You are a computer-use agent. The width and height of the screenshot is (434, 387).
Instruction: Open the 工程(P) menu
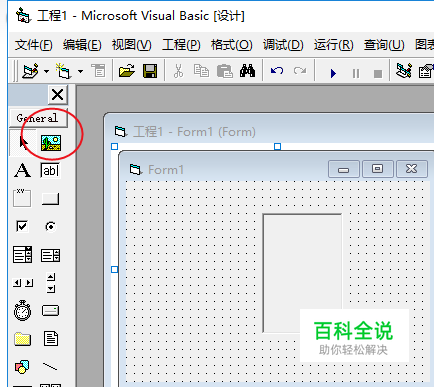click(x=181, y=45)
